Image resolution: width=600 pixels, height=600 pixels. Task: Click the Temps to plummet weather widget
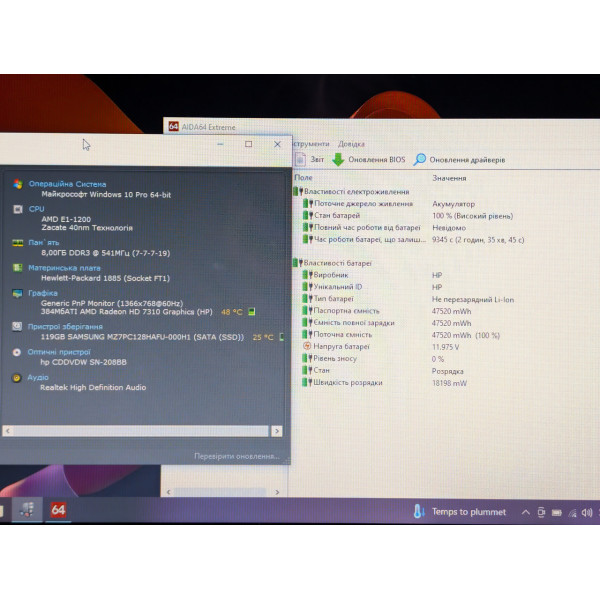(x=460, y=512)
